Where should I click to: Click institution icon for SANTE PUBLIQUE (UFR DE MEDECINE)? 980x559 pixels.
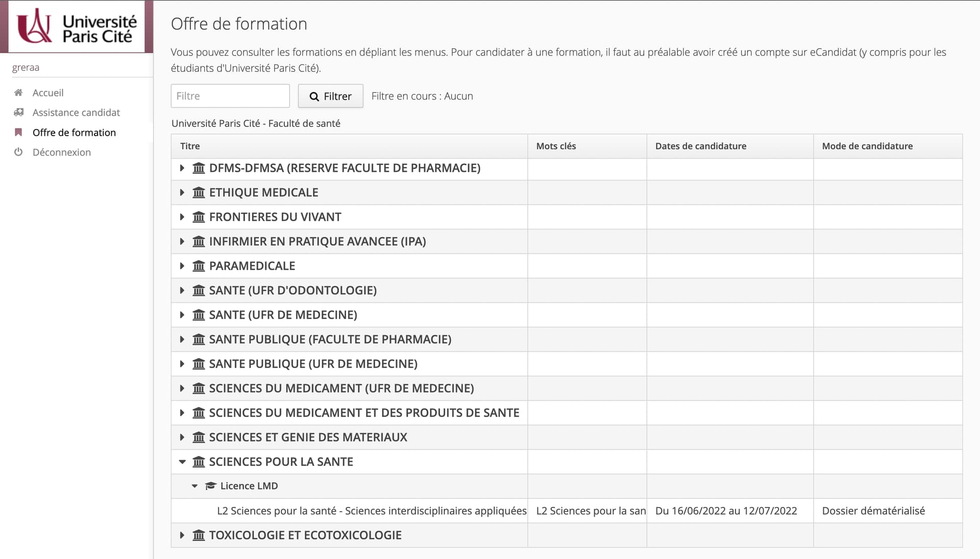(199, 364)
